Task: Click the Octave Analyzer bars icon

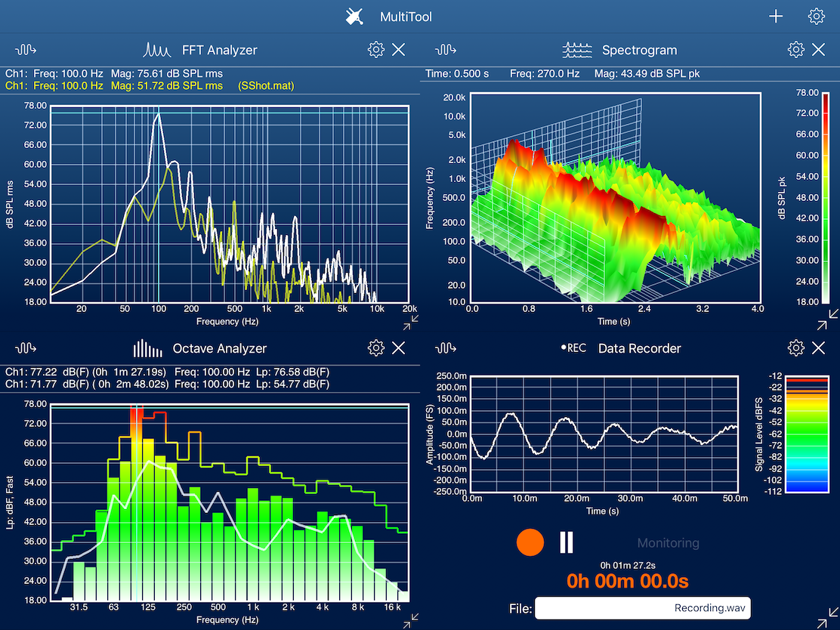Action: 147,348
